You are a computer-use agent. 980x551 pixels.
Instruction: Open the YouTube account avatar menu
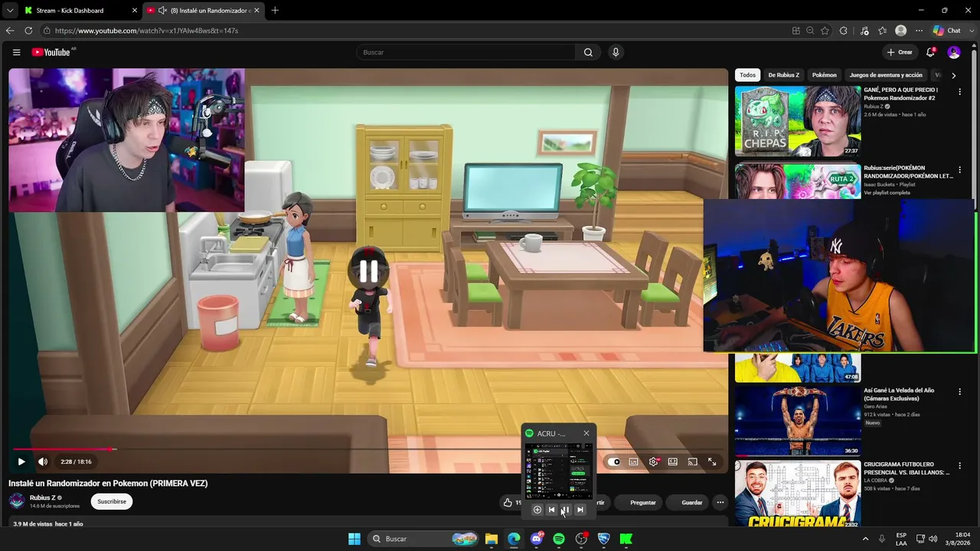tap(954, 52)
